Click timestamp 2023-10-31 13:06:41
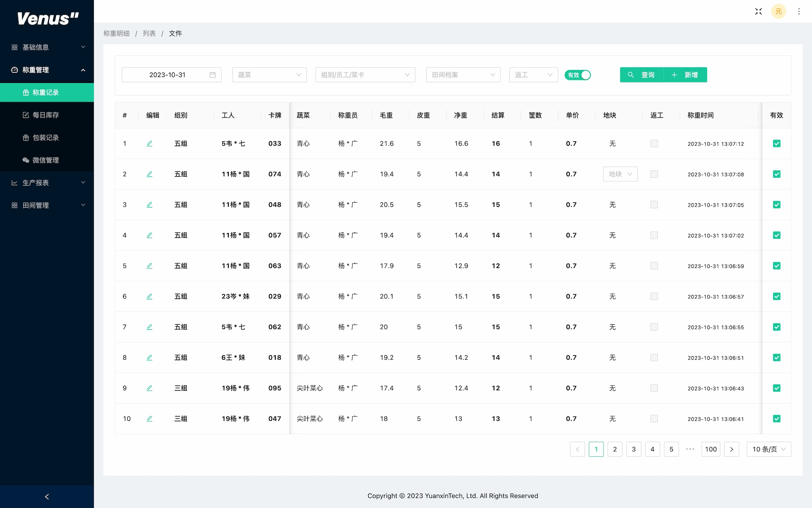The image size is (812, 508). click(716, 419)
